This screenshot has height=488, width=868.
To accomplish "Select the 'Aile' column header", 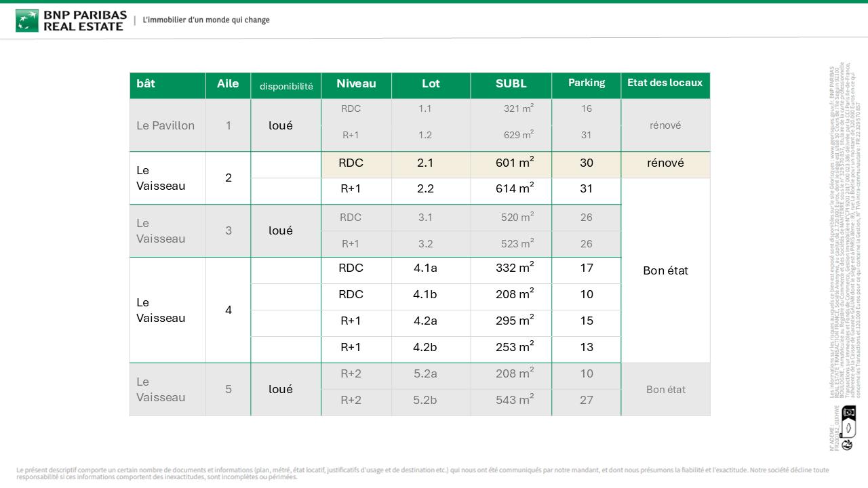I will (x=228, y=86).
